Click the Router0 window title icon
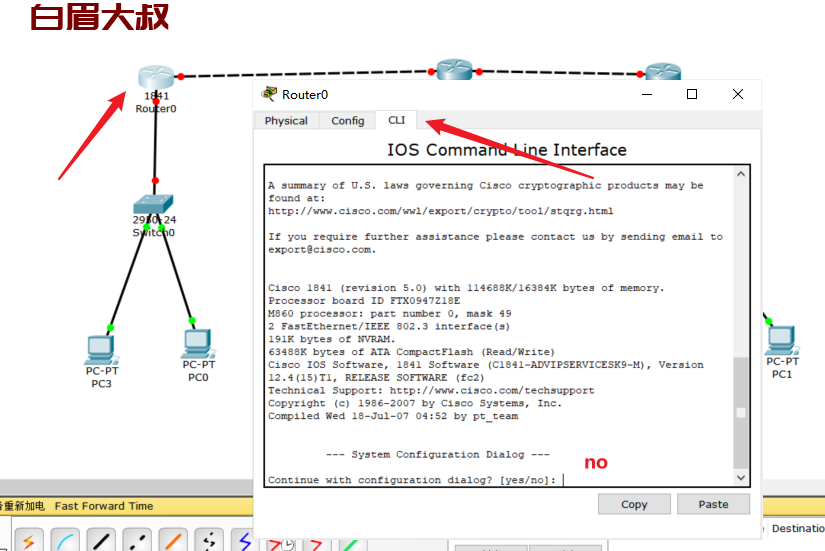Image resolution: width=825 pixels, height=551 pixels. click(269, 94)
